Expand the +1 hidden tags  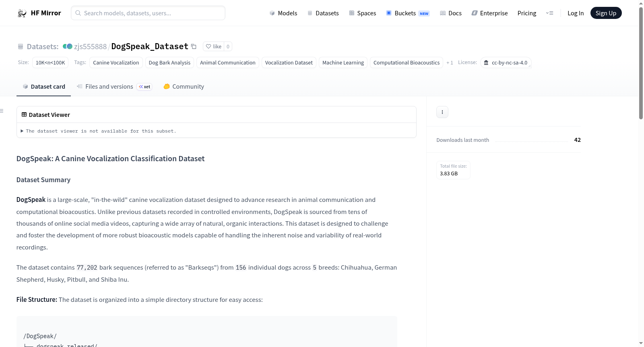(450, 62)
